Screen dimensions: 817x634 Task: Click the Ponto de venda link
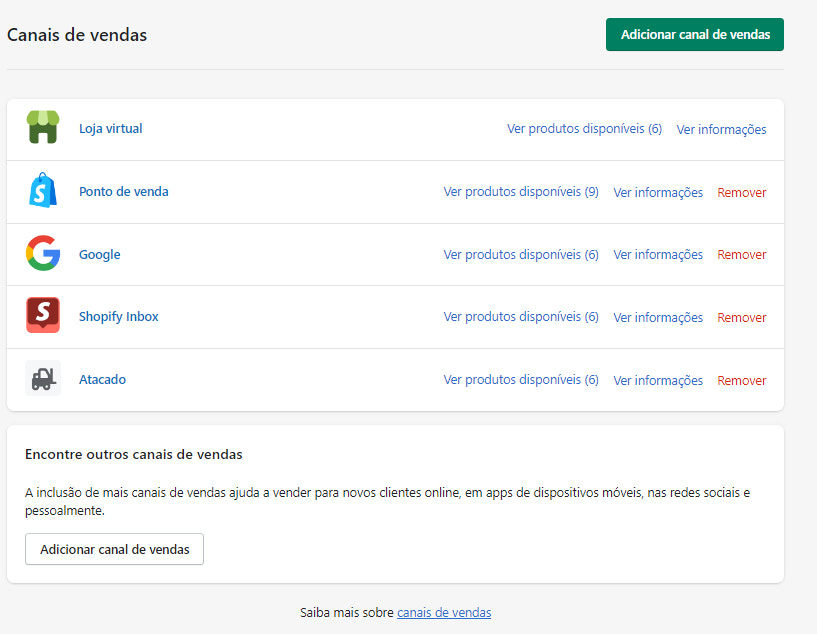[123, 191]
